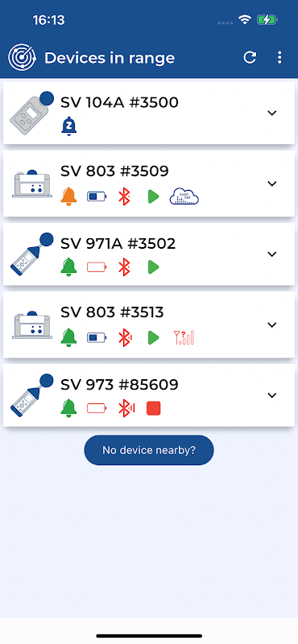Tap green bell on SV 971A #3502
Viewport: 298px width, 644px height.
(69, 267)
